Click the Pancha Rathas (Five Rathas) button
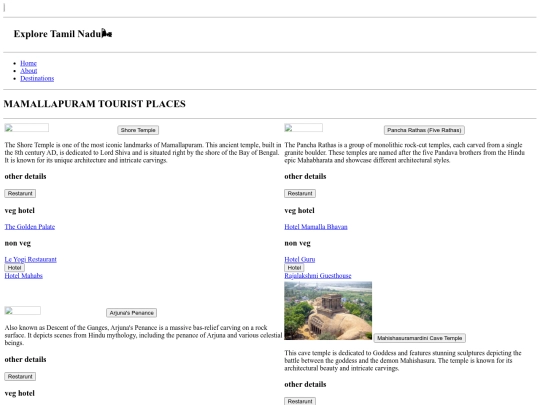The height and width of the screenshot is (405, 540). point(424,130)
